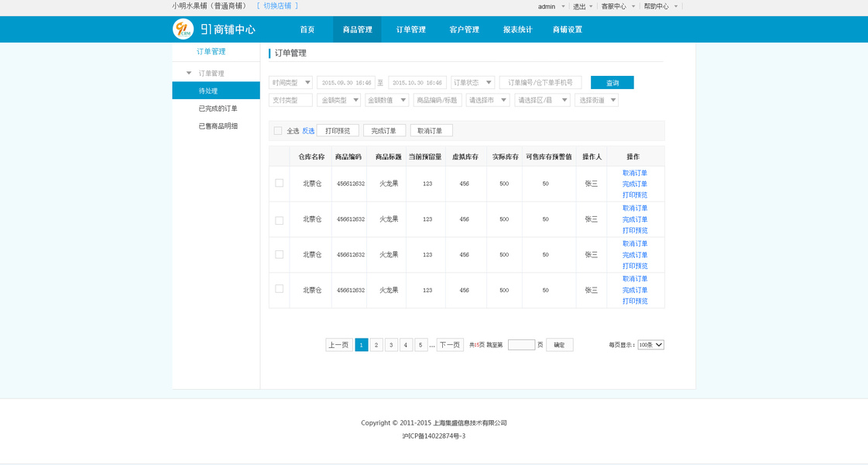
Task: Switch to the 商铺设置 nav tab
Action: pos(568,29)
